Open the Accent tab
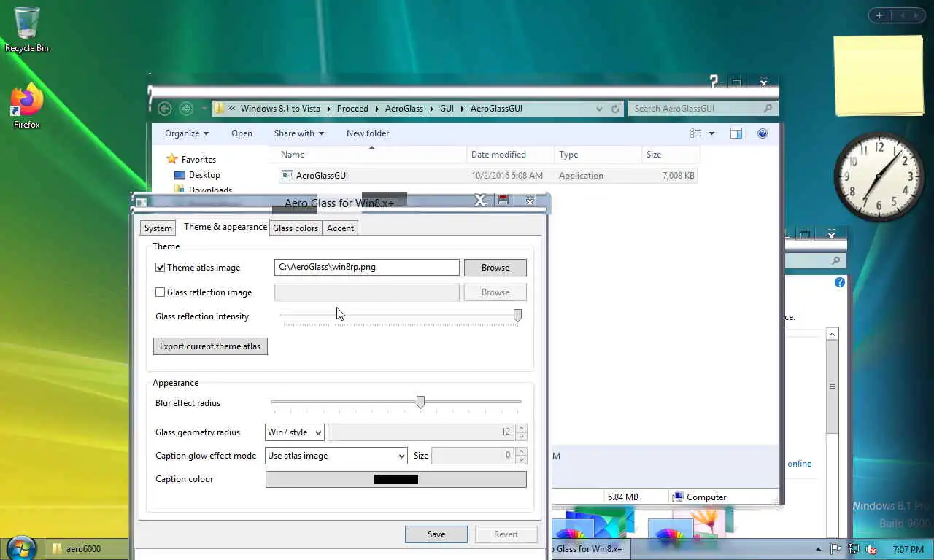The image size is (934, 560). (x=340, y=228)
